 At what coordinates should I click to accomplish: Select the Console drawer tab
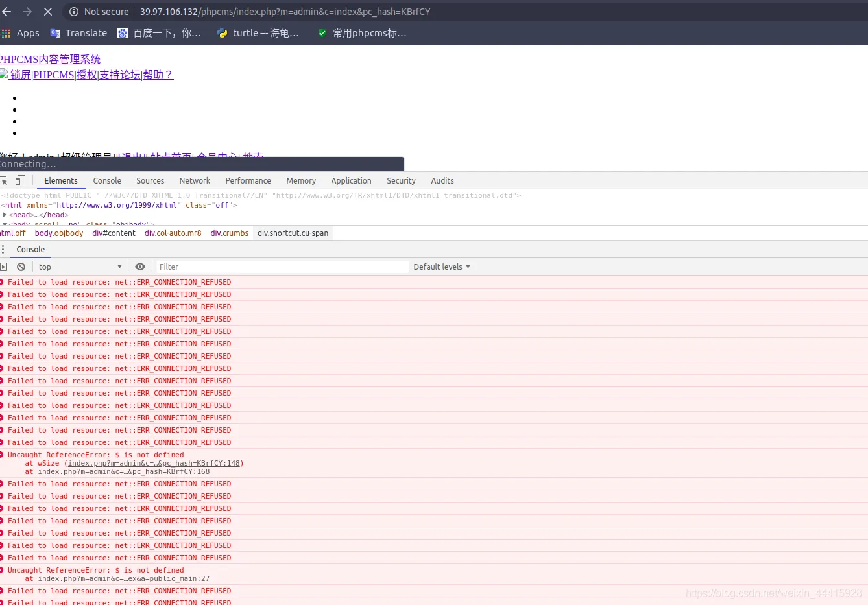(30, 250)
